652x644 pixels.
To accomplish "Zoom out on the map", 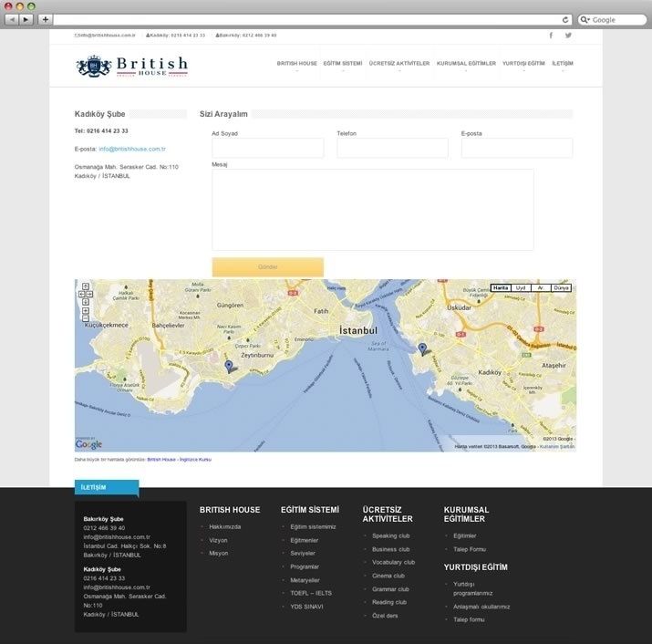I will coord(85,318).
